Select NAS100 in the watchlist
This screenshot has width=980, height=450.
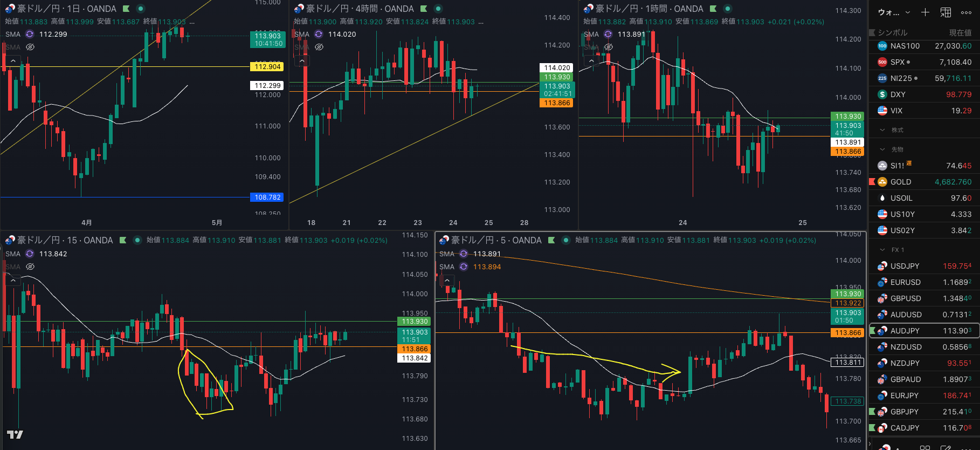pos(905,46)
